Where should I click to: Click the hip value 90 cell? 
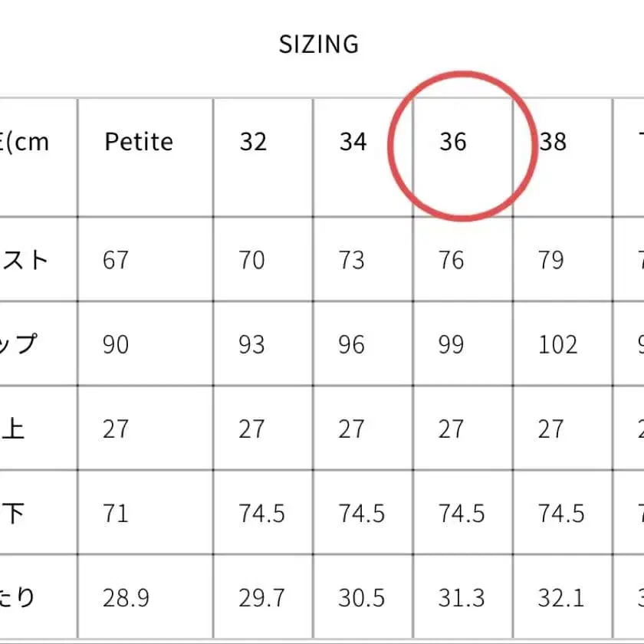116,344
